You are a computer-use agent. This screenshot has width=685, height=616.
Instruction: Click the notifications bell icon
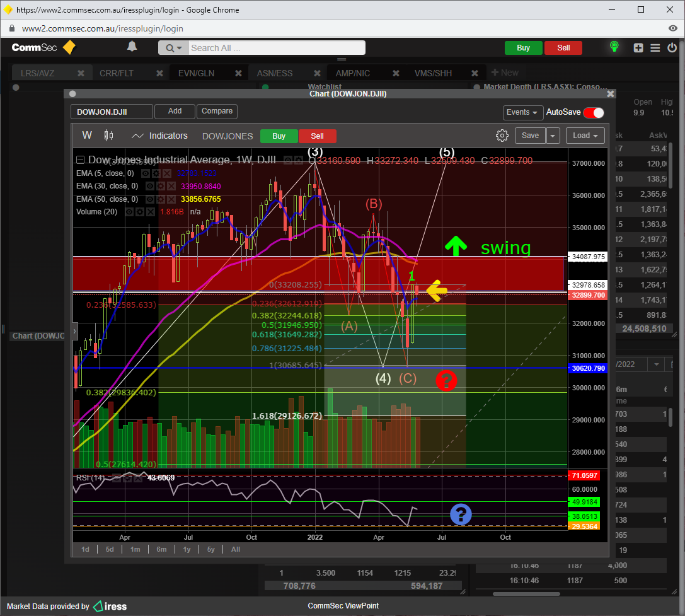tap(132, 47)
